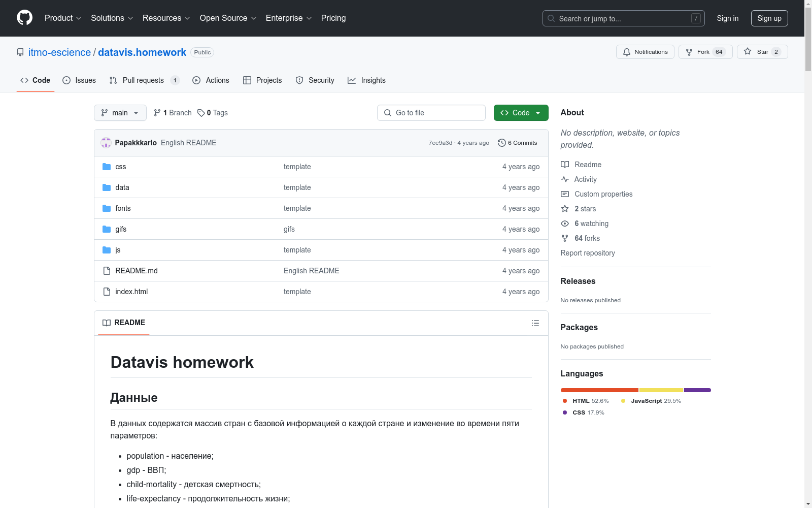Click the Notifications bell button
Screen dimensions: 812x508
coord(645,52)
